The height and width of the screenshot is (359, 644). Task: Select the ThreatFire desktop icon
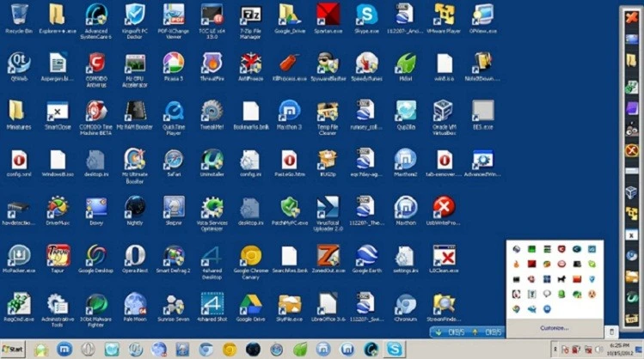coord(212,66)
